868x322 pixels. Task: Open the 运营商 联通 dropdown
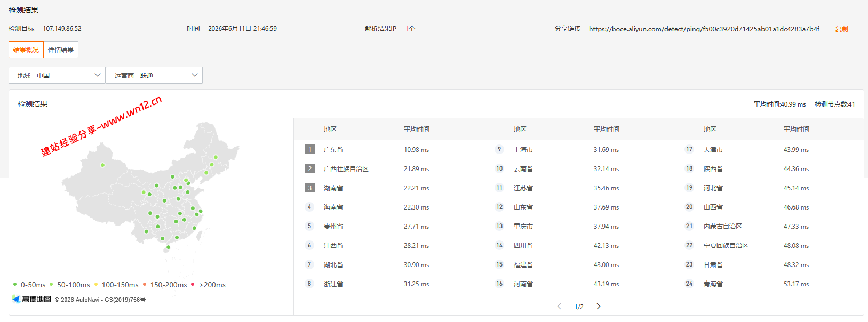point(154,75)
